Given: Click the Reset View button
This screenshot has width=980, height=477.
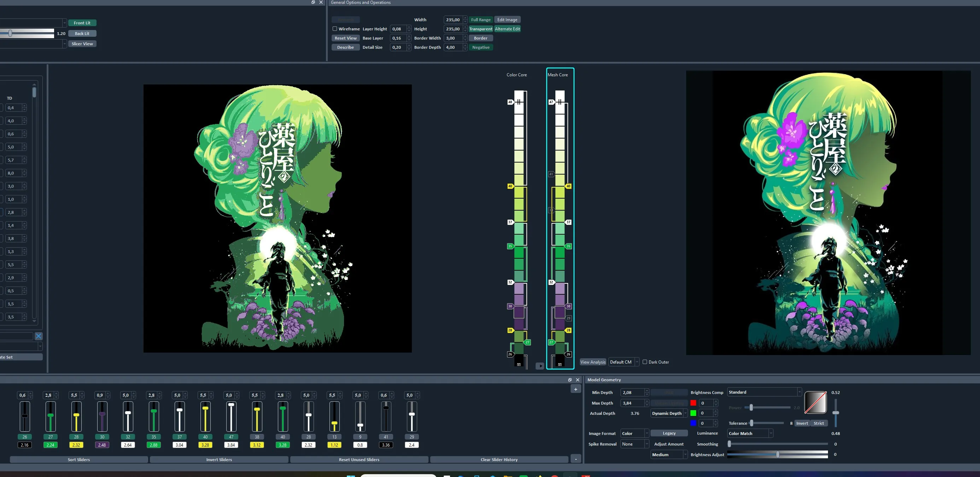Looking at the screenshot, I should pyautogui.click(x=345, y=38).
